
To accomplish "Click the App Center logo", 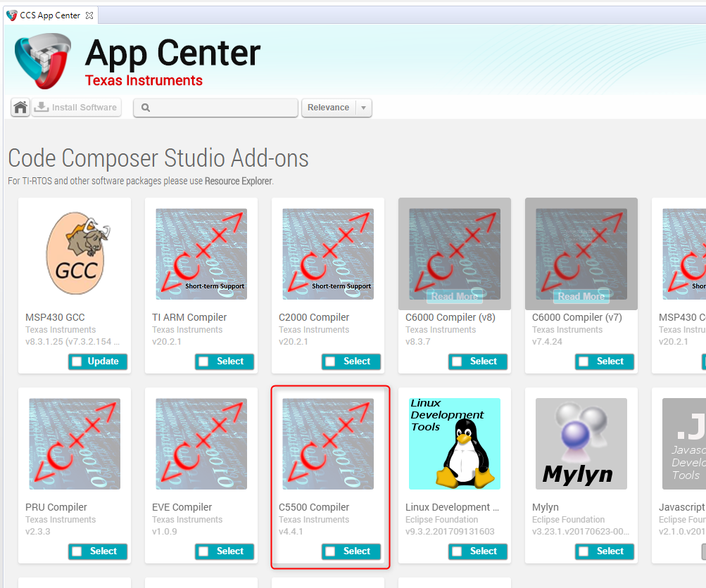I will coord(43,60).
